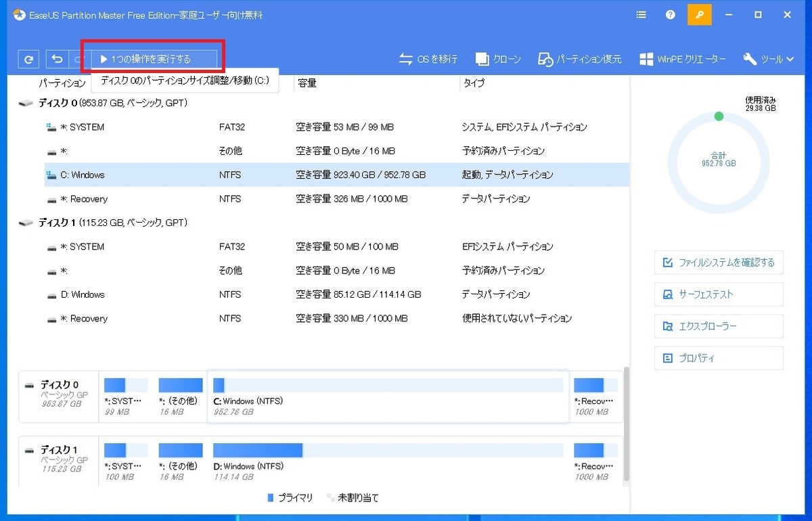Select Disk 0 reserved 16 MB partition row
This screenshot has height=521, width=812.
coord(337,151)
